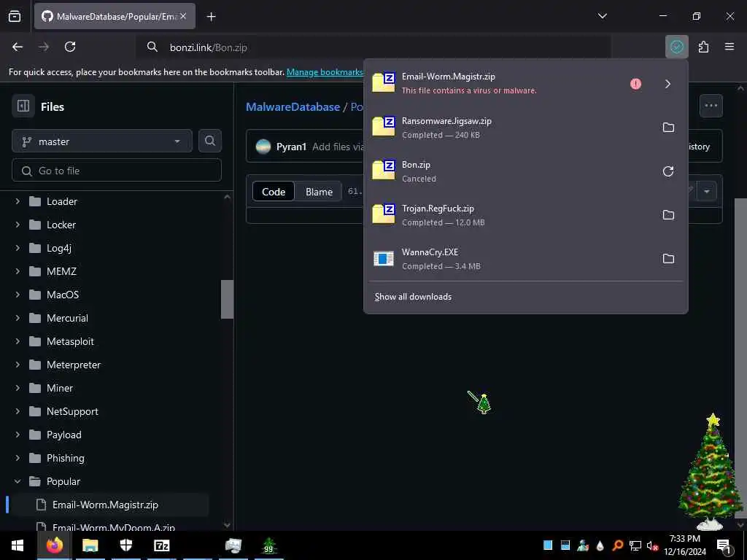Click the muted volume tray icon
Viewport: 747px width, 560px height.
coord(651,545)
